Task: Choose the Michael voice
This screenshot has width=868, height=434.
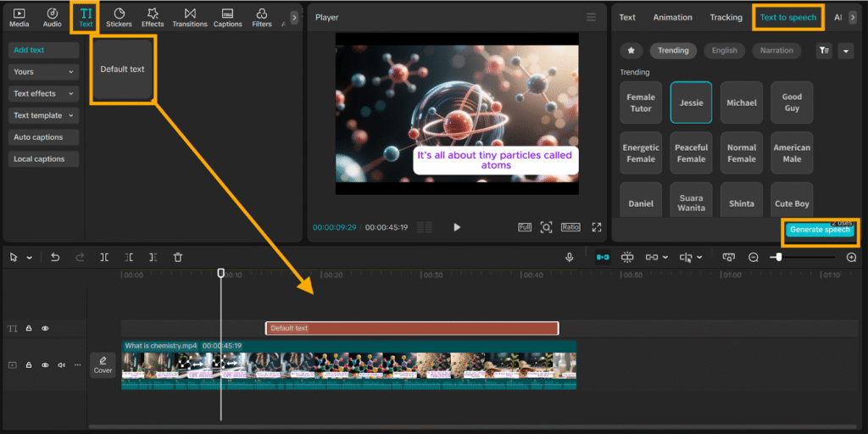Action: click(742, 103)
